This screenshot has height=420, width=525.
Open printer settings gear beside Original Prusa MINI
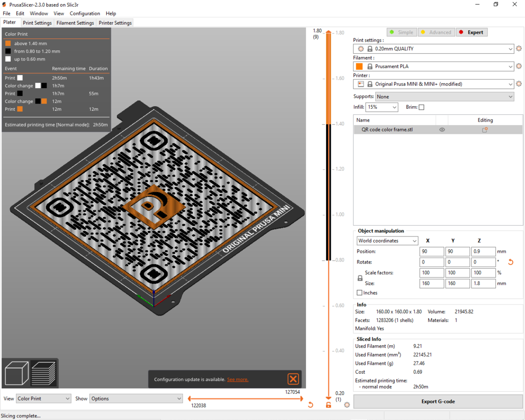(x=519, y=84)
